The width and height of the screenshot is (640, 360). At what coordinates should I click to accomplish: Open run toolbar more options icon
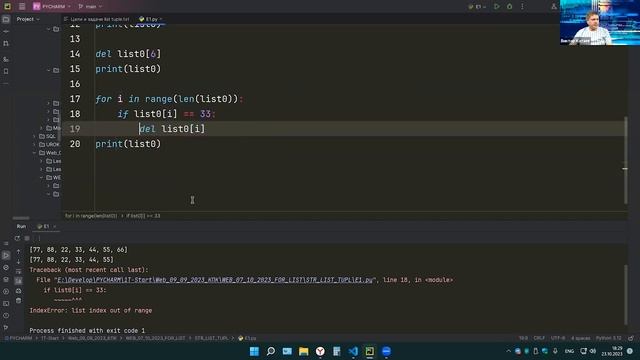click(39, 238)
